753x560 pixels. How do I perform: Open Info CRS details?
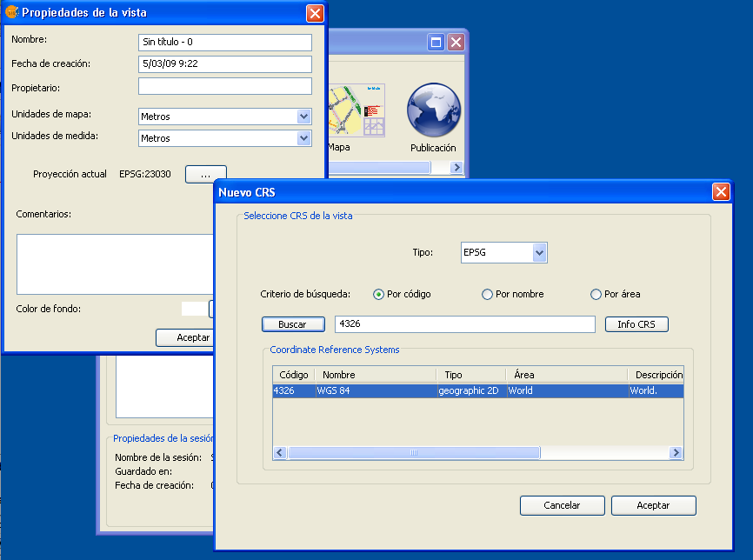[636, 324]
